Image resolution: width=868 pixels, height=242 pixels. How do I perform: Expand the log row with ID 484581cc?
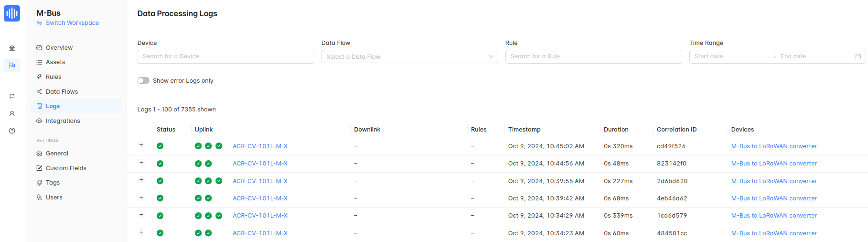[141, 232]
